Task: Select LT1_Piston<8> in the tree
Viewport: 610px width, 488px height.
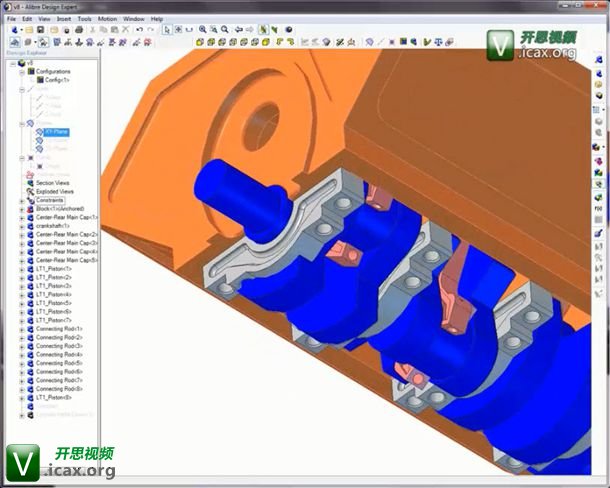Action: coord(54,397)
